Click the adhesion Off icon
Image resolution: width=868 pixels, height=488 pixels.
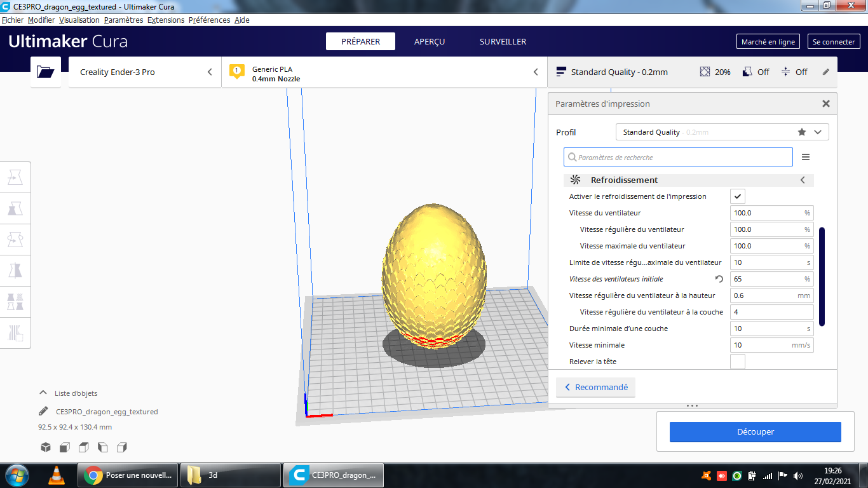click(x=785, y=72)
